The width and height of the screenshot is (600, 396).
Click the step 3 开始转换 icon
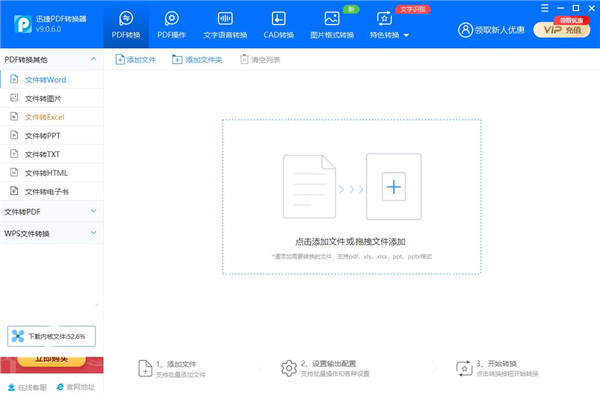click(464, 368)
